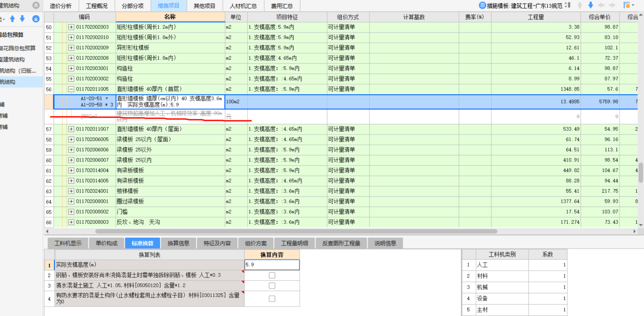
Task: Click the vertical scrollbar thumb of main table
Action: [x=641, y=173]
